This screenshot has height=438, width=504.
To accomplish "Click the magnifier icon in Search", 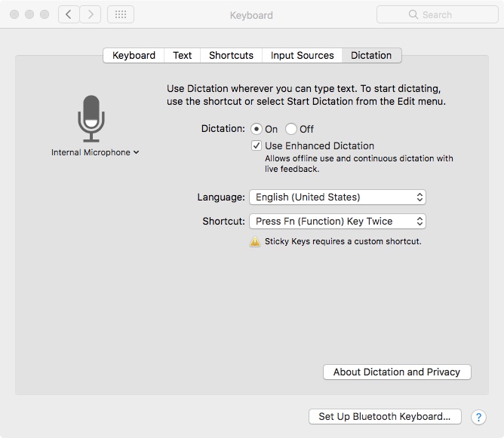I will click(x=413, y=14).
